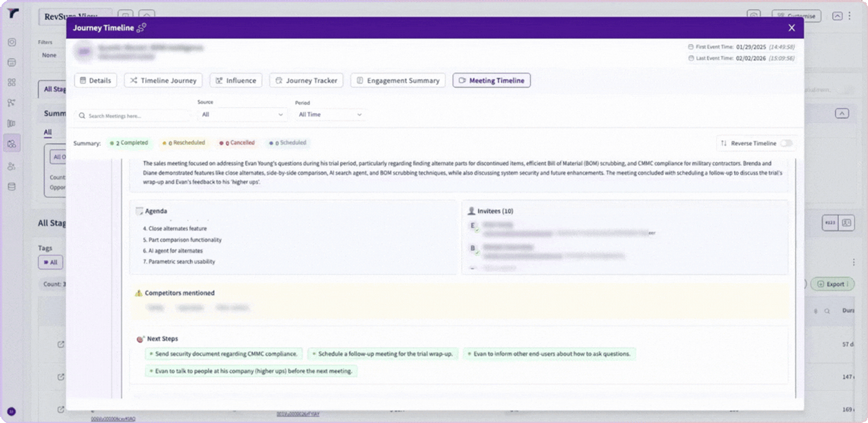Image resolution: width=868 pixels, height=423 pixels.
Task: Open the Engagement Summary tab
Action: [397, 81]
